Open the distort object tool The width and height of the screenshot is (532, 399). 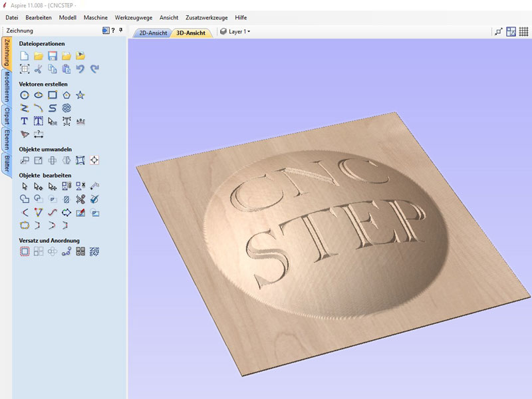pos(80,160)
